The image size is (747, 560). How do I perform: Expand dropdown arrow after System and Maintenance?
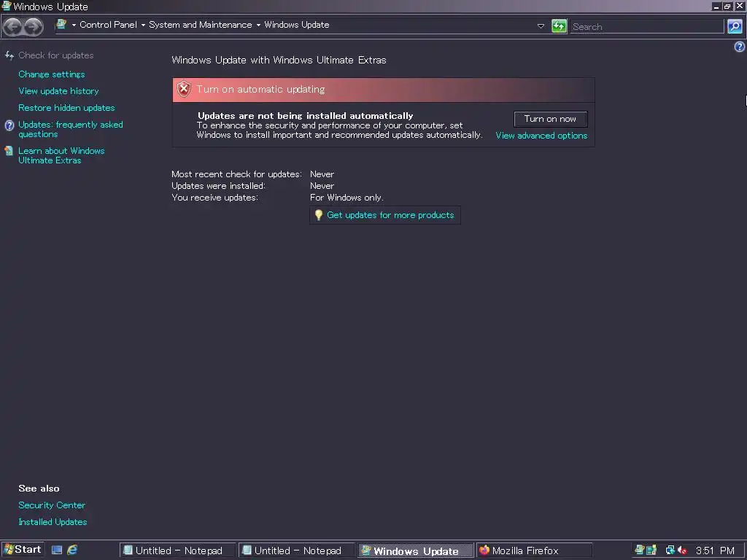pyautogui.click(x=258, y=26)
